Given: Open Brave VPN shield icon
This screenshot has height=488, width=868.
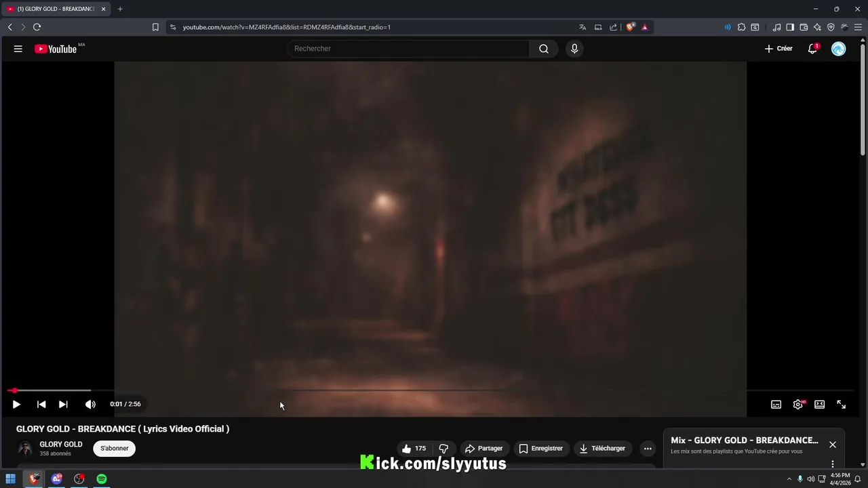Looking at the screenshot, I should pos(831,27).
